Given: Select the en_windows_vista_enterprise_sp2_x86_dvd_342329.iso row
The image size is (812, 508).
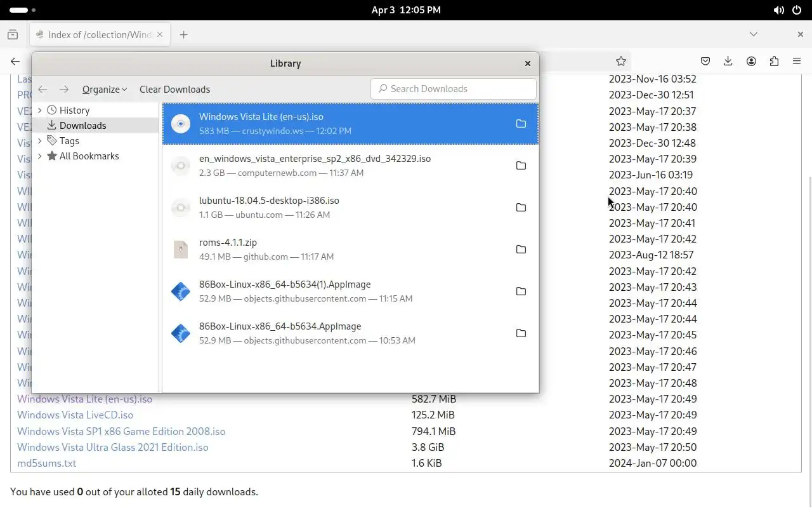Looking at the screenshot, I should click(x=350, y=166).
